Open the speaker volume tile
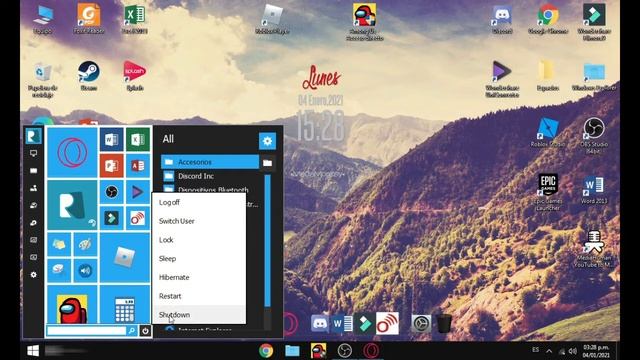 click(85, 271)
